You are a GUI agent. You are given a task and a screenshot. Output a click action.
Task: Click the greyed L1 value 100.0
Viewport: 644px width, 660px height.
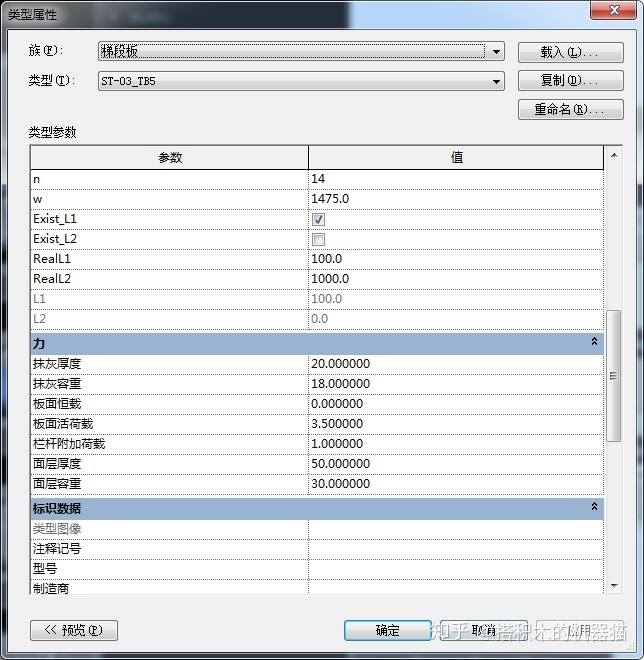[x=456, y=299]
